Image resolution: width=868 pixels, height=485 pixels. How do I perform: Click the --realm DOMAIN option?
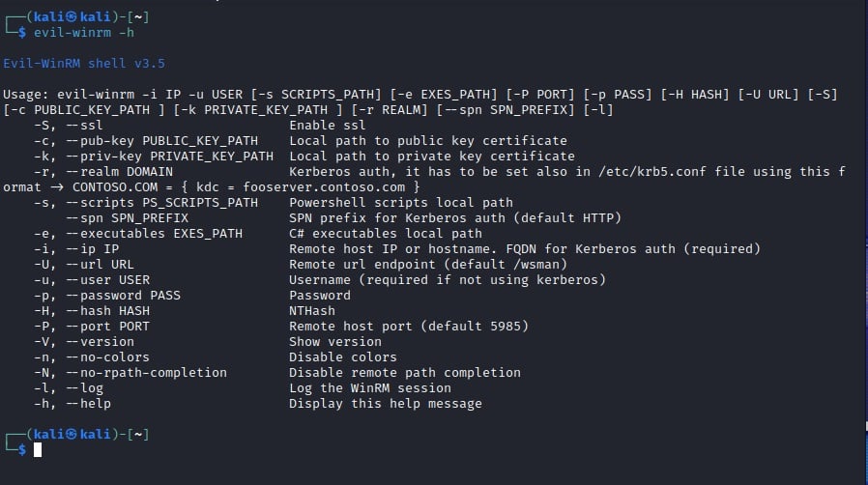pyautogui.click(x=119, y=172)
